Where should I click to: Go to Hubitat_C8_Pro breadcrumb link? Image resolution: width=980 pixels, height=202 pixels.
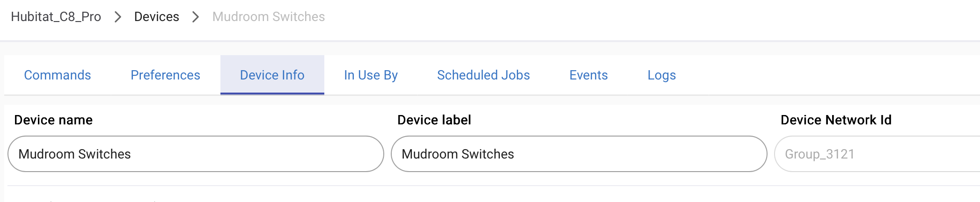tap(56, 17)
